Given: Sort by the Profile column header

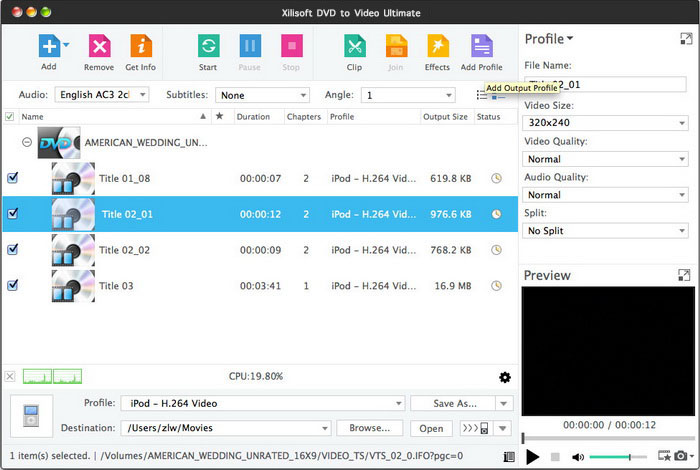Looking at the screenshot, I should [x=373, y=116].
